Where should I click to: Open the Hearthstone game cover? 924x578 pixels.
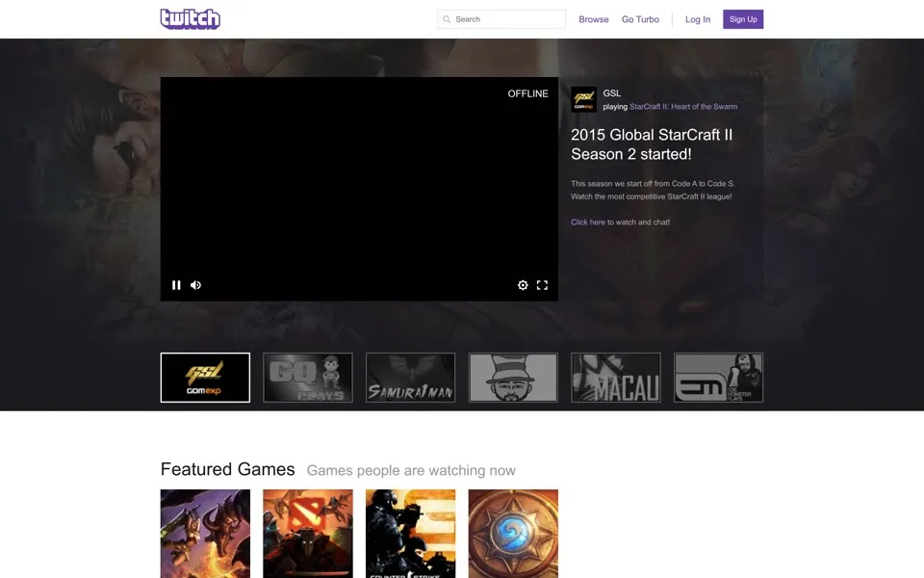coord(513,534)
